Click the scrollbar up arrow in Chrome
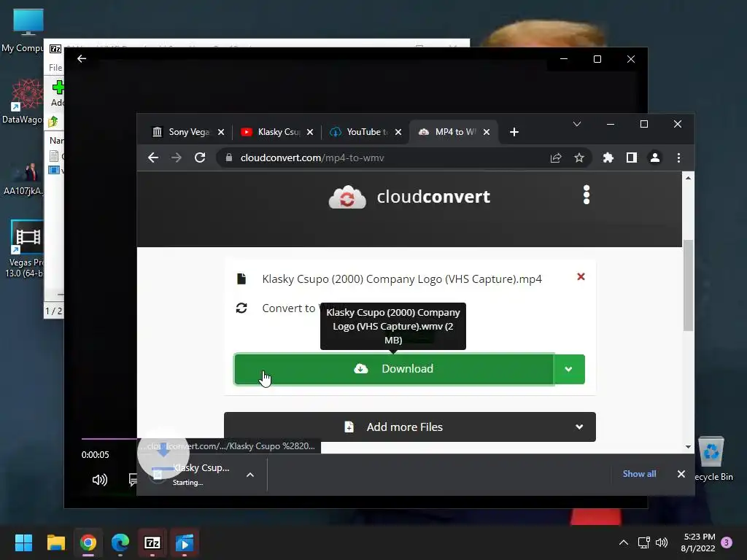The width and height of the screenshot is (747, 560). click(x=689, y=178)
